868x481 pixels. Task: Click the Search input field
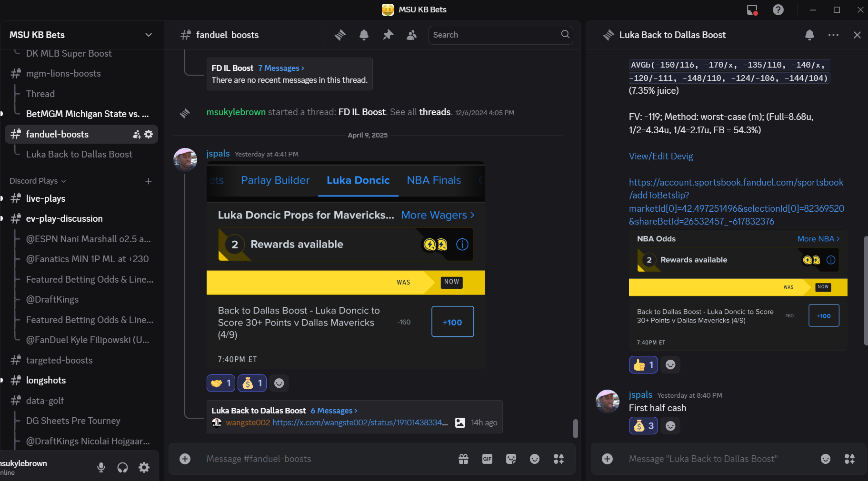click(x=495, y=35)
